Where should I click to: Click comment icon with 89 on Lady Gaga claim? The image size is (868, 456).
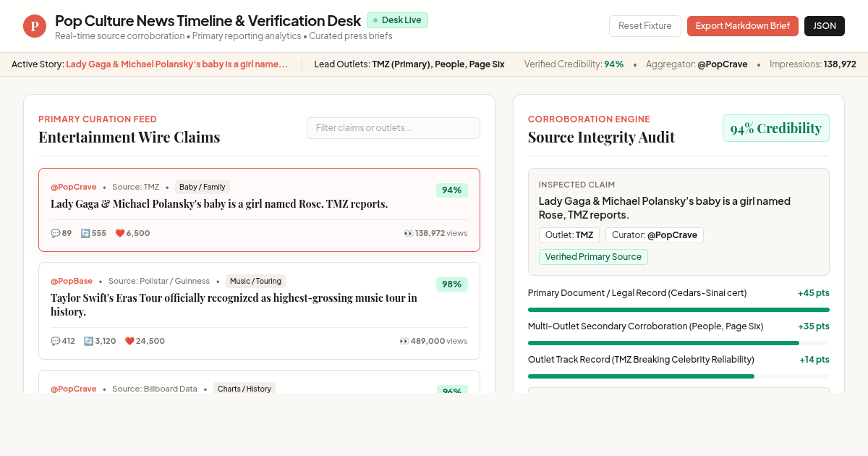point(55,233)
